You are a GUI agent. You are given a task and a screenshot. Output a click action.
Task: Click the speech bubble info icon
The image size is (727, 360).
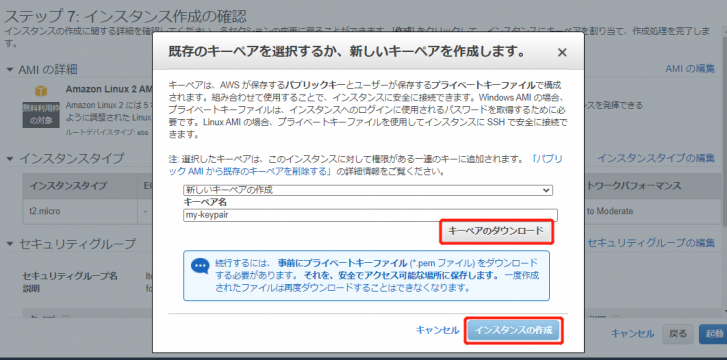(200, 266)
